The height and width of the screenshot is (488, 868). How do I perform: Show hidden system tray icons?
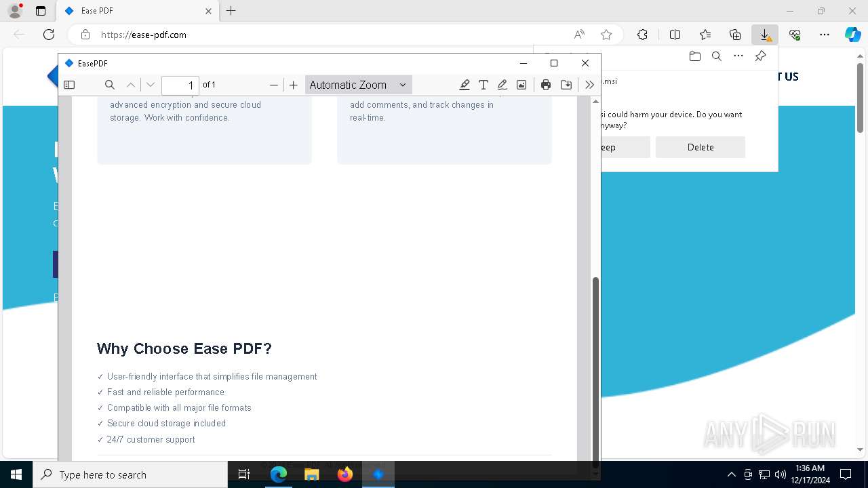click(731, 474)
